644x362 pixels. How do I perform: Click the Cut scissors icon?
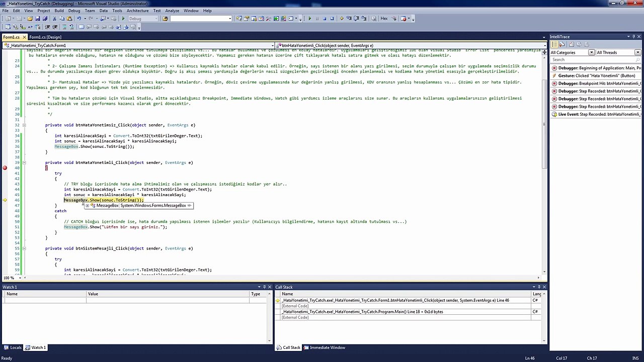pyautogui.click(x=54, y=19)
